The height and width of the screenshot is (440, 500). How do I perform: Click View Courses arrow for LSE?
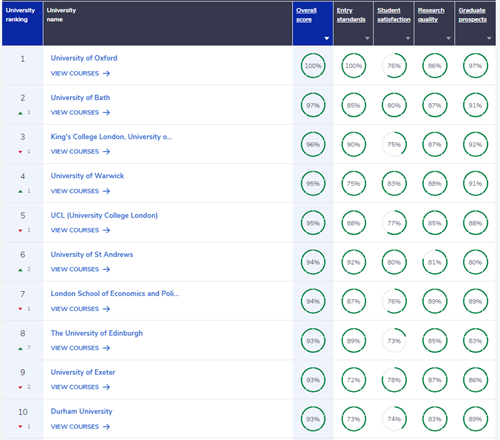[x=106, y=309]
